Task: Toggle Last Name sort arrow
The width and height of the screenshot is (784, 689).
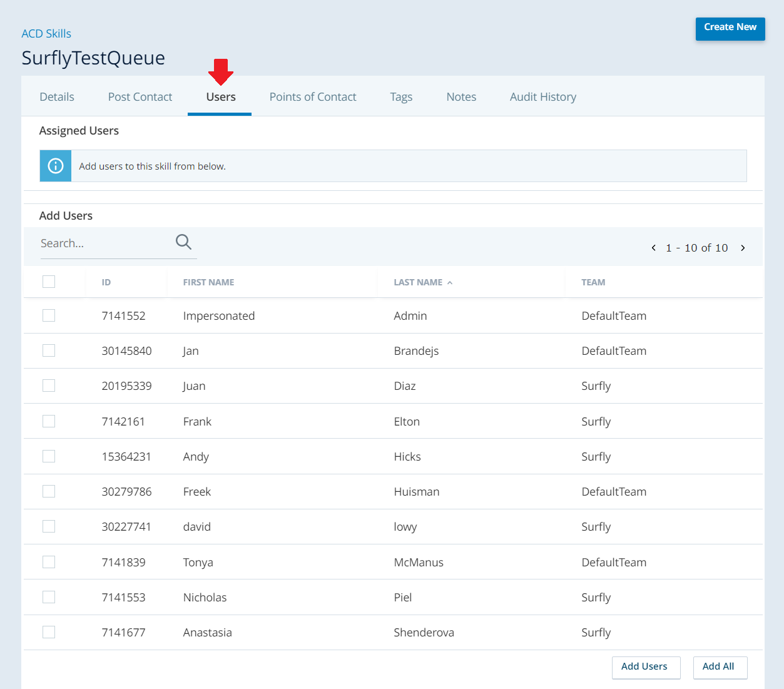Action: (450, 283)
